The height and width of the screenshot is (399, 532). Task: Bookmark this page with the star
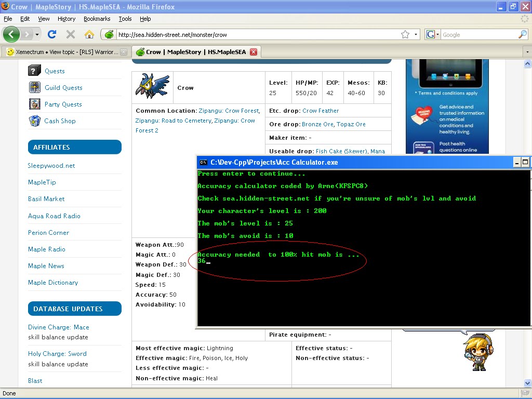tap(405, 34)
